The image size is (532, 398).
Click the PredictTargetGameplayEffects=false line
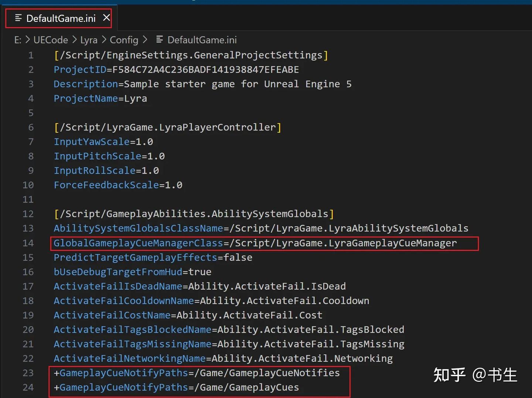pos(153,257)
